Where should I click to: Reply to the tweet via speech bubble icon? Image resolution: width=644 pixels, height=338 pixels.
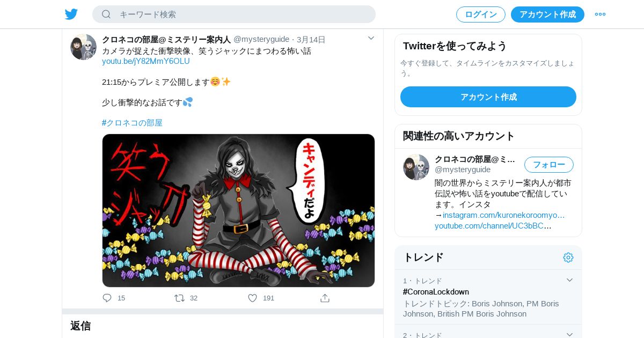[107, 298]
